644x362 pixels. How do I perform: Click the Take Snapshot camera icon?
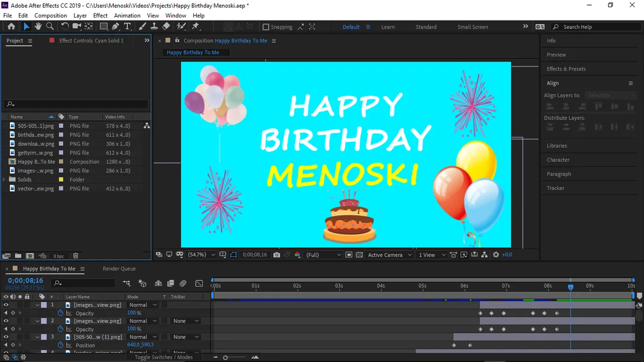[277, 255]
